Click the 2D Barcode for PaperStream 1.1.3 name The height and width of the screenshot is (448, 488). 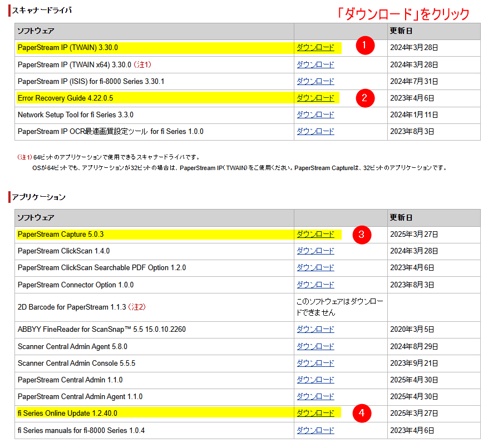[72, 307]
